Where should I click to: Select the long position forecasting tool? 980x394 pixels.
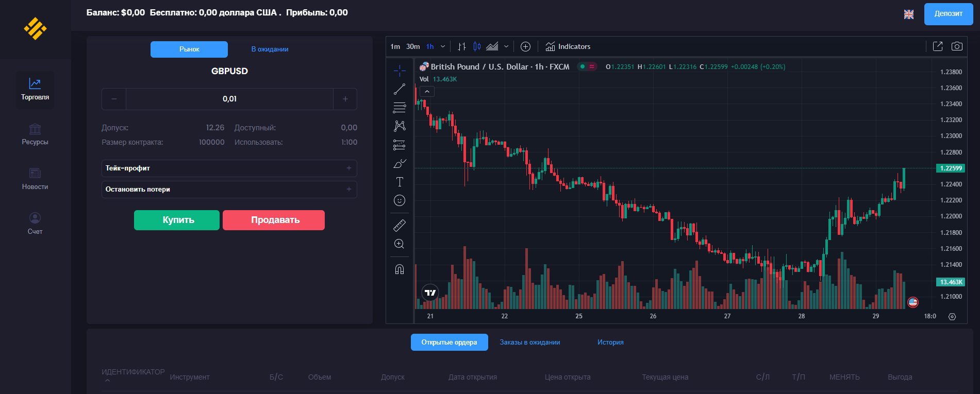[x=400, y=145]
